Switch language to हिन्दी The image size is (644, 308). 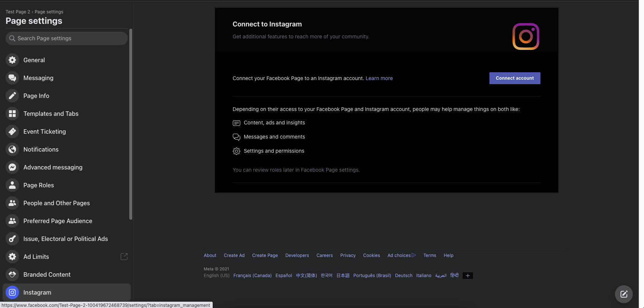(454, 276)
